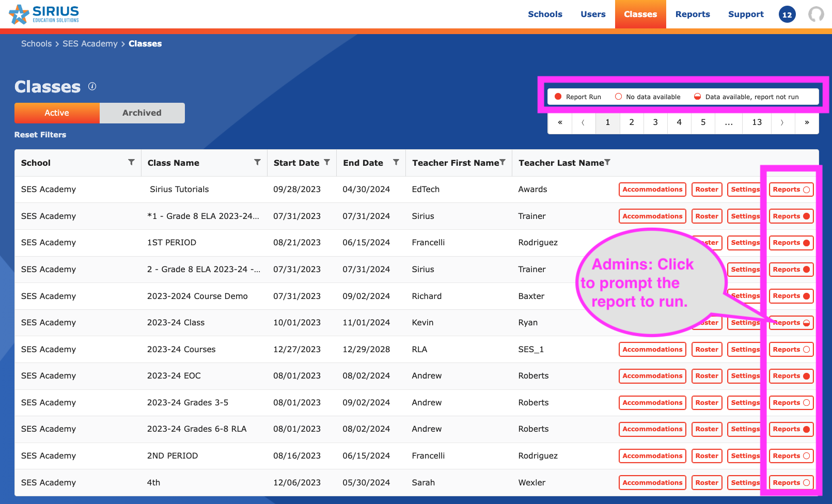Open Roster for 2023-24 EOC class
Viewport: 832px width, 504px height.
pyautogui.click(x=707, y=376)
